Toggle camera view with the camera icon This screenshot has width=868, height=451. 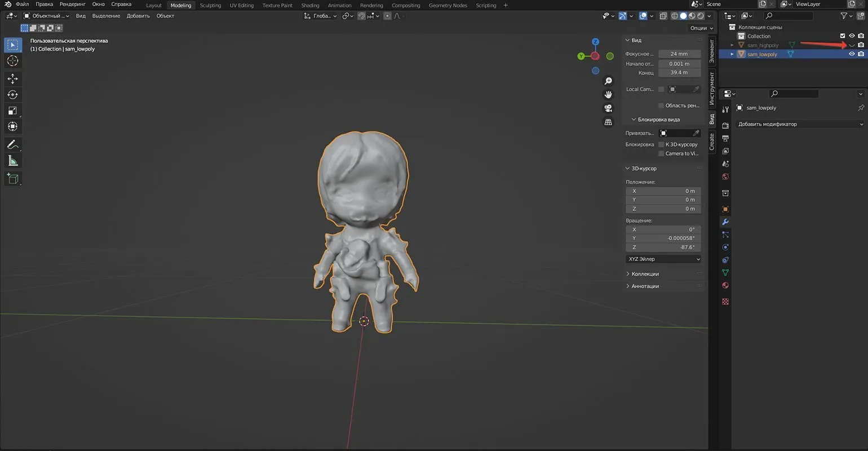point(608,108)
